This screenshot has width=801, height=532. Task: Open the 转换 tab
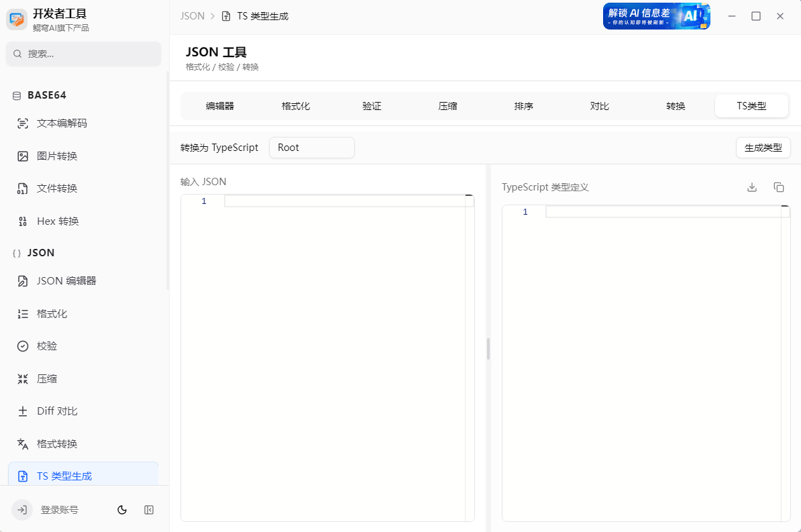click(x=676, y=105)
